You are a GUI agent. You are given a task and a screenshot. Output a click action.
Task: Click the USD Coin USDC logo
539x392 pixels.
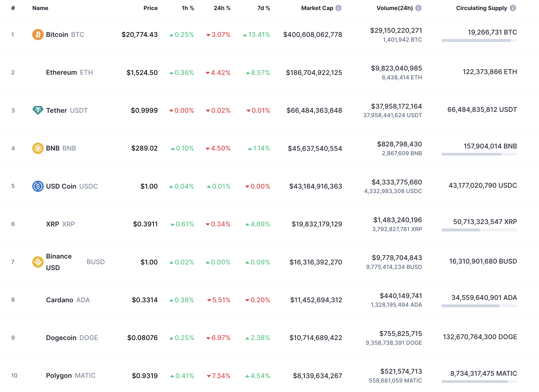38,186
